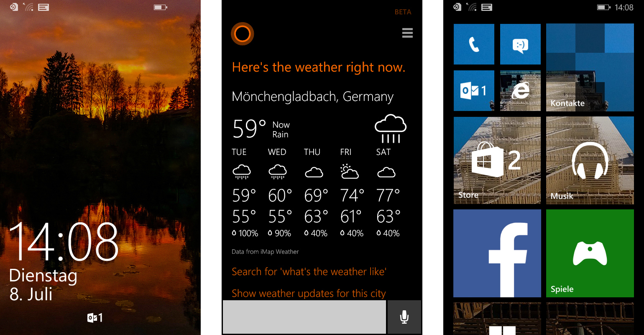Screen dimensions: 644x335
Task: Tap the Outlook notification on lock screen
Action: [x=95, y=318]
